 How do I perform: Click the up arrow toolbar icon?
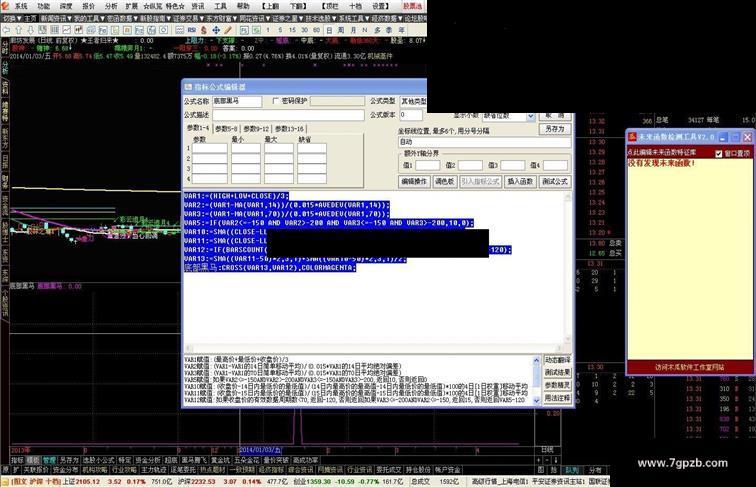tap(18, 30)
